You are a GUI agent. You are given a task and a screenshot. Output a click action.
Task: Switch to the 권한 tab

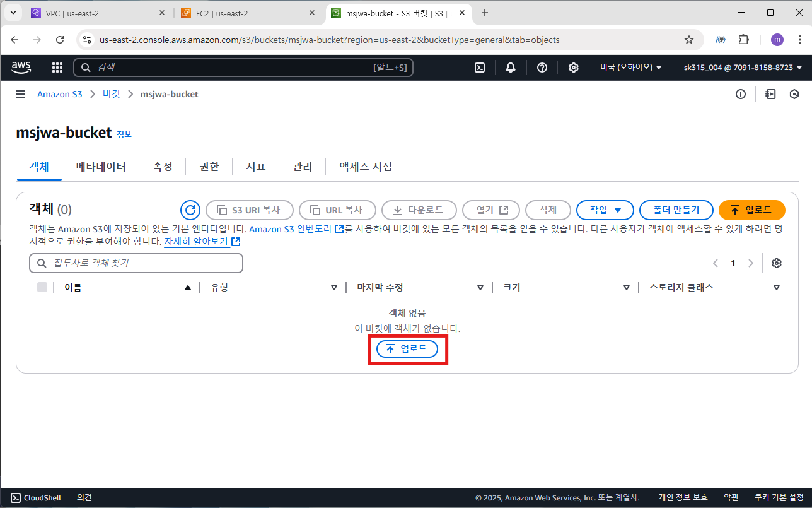point(209,167)
